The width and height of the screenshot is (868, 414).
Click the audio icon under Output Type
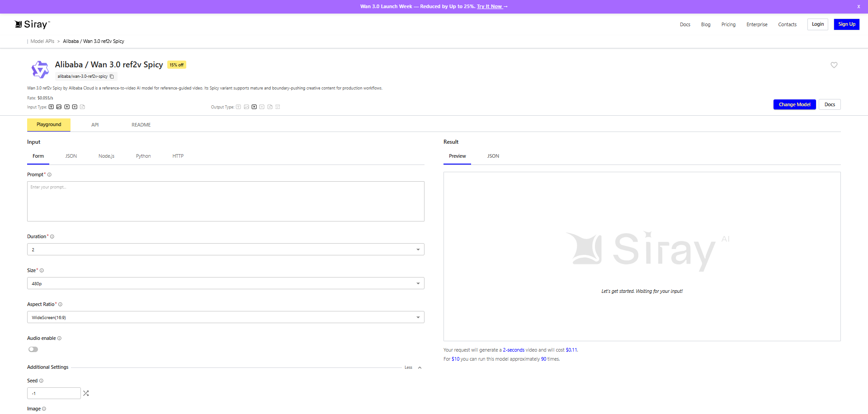262,107
